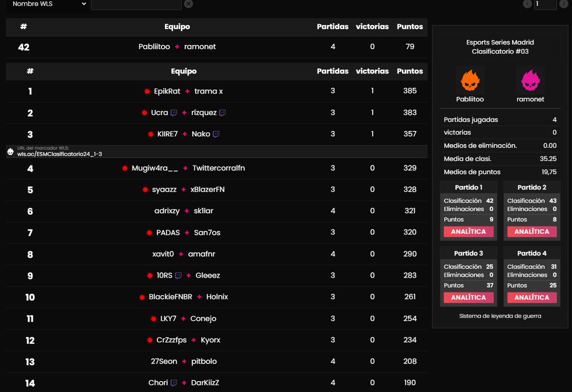This screenshot has width=572, height=392.
Task: Select player name Conejo
Action: (x=204, y=319)
